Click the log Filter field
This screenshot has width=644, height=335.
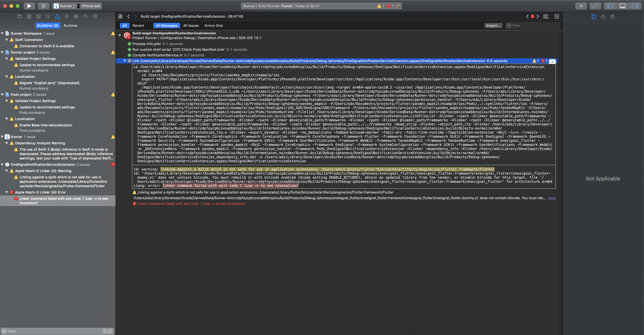[533, 26]
